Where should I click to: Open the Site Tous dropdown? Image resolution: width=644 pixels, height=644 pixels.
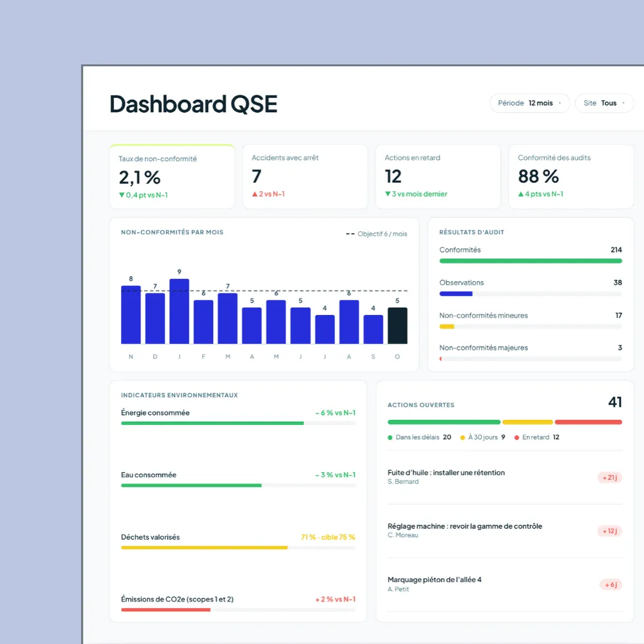point(604,103)
